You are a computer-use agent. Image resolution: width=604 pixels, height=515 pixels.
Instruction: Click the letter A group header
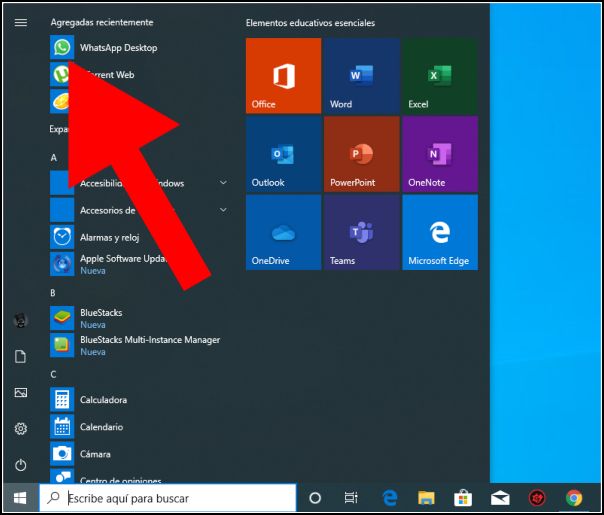[54, 158]
